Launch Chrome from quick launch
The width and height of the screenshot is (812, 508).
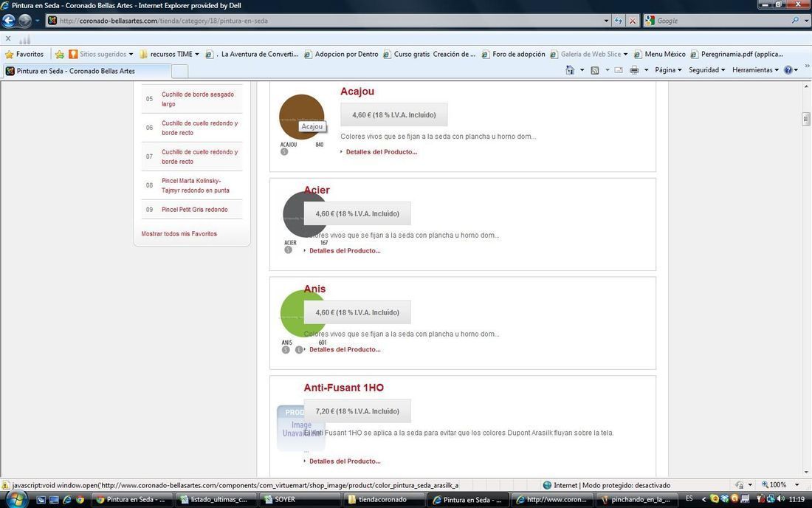80,500
